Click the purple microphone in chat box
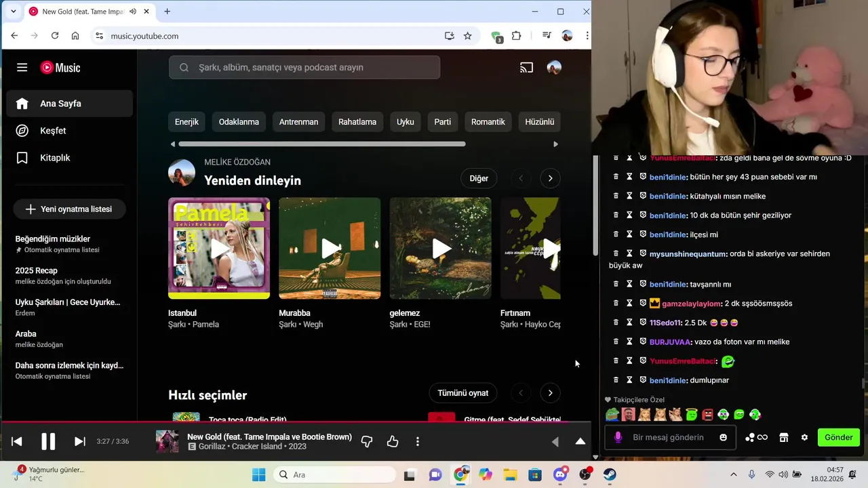 (618, 437)
